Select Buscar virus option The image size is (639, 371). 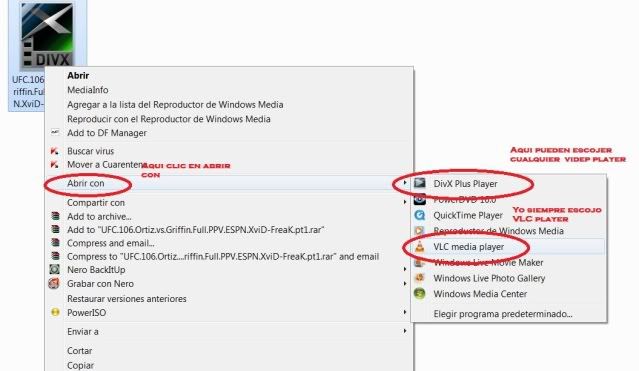pyautogui.click(x=90, y=151)
